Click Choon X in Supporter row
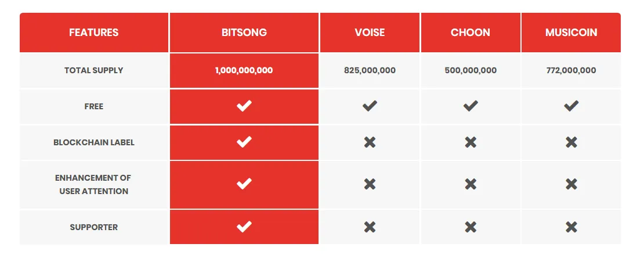 tap(471, 227)
